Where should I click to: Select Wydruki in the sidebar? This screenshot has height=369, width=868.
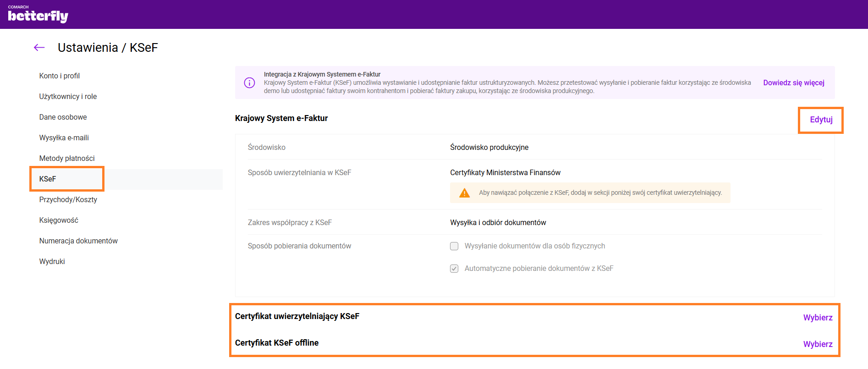(x=52, y=261)
